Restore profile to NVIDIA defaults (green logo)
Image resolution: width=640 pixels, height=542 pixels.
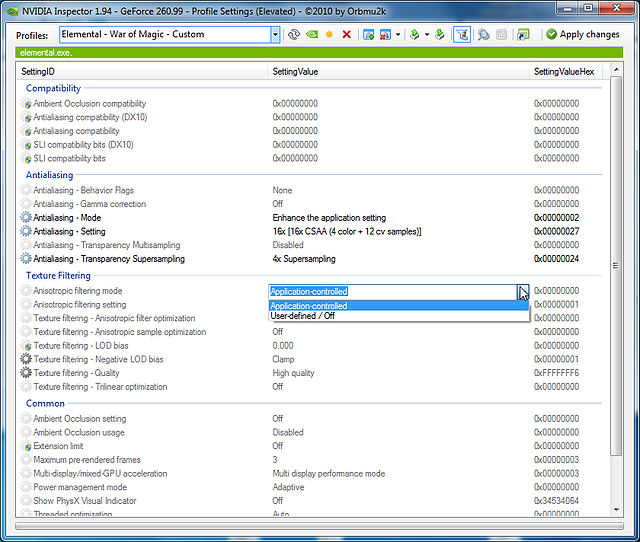tap(312, 35)
